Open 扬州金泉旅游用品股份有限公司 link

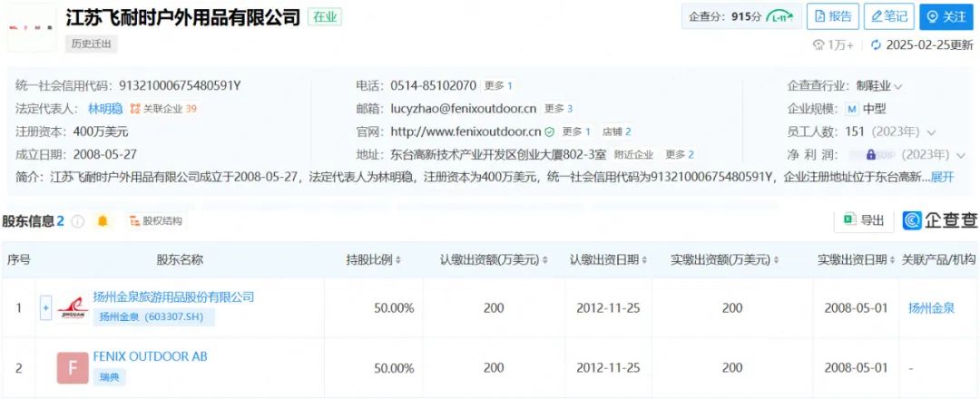[173, 297]
